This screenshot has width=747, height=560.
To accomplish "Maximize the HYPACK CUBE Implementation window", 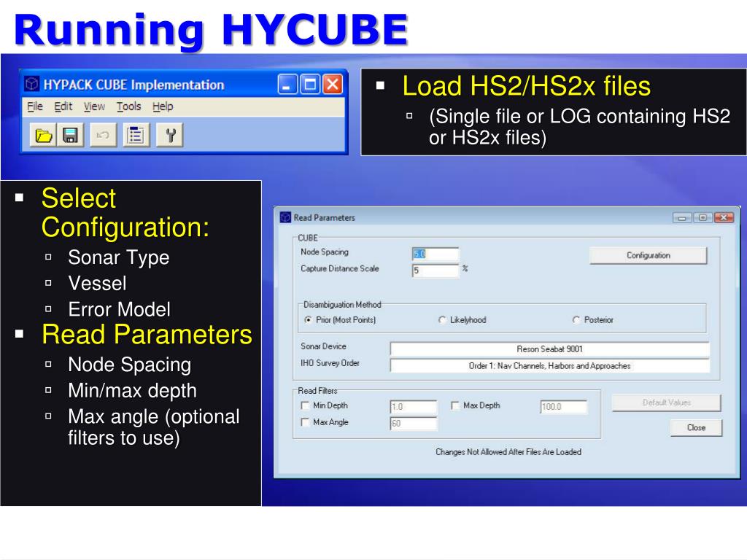I will pyautogui.click(x=310, y=85).
